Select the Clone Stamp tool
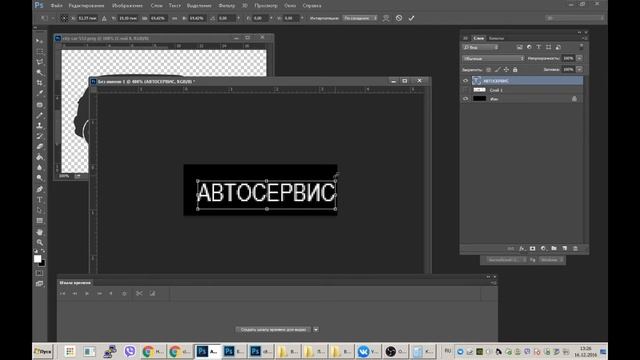This screenshot has height=360, width=640. 40,126
